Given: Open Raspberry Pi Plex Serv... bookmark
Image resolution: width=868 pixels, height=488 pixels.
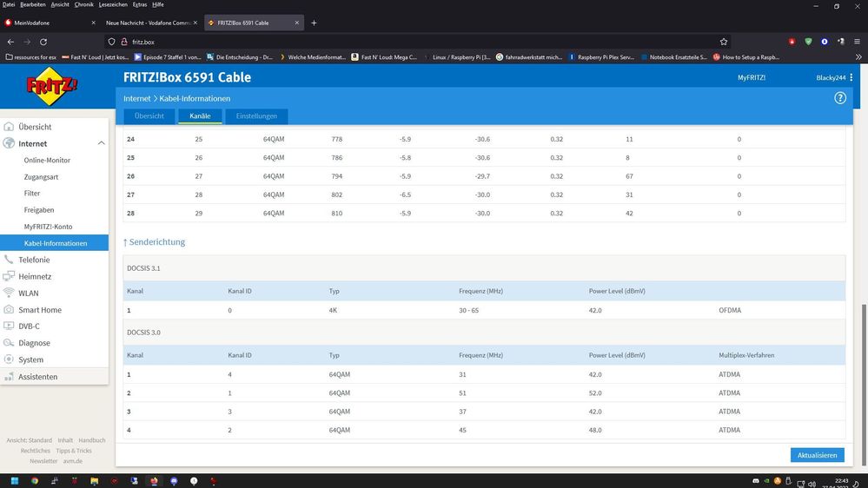Looking at the screenshot, I should pyautogui.click(x=601, y=57).
